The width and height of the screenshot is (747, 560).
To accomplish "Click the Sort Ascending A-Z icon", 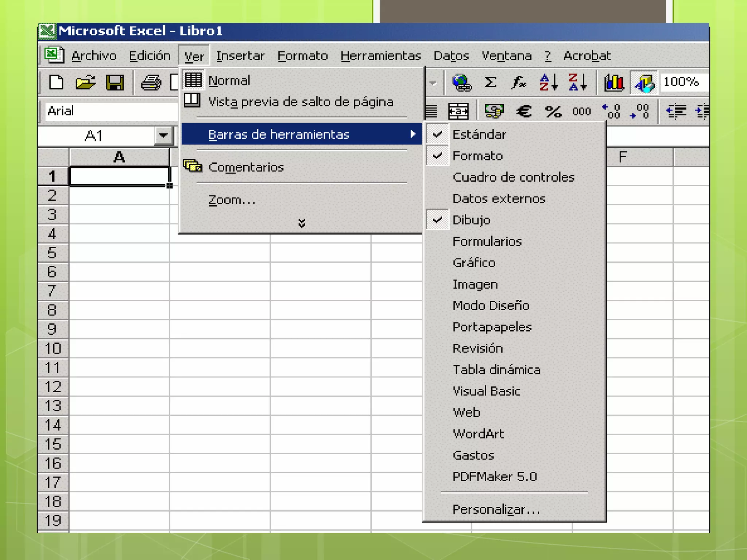I will pyautogui.click(x=548, y=82).
